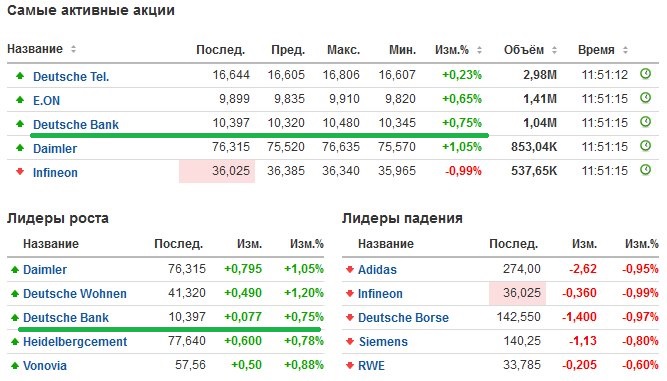
Task: Click clock icon in Deutsche Tel. row
Action: [x=645, y=74]
